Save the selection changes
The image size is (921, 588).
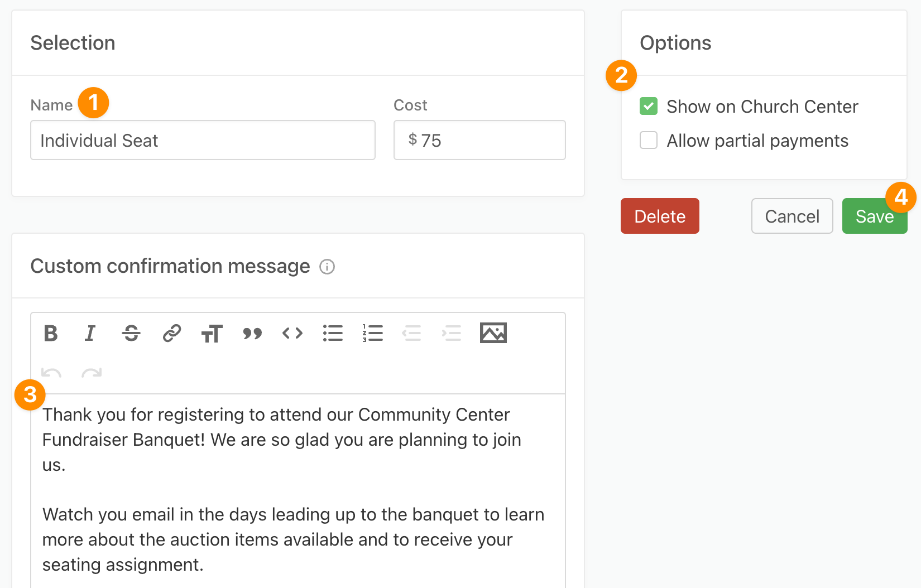click(x=875, y=216)
